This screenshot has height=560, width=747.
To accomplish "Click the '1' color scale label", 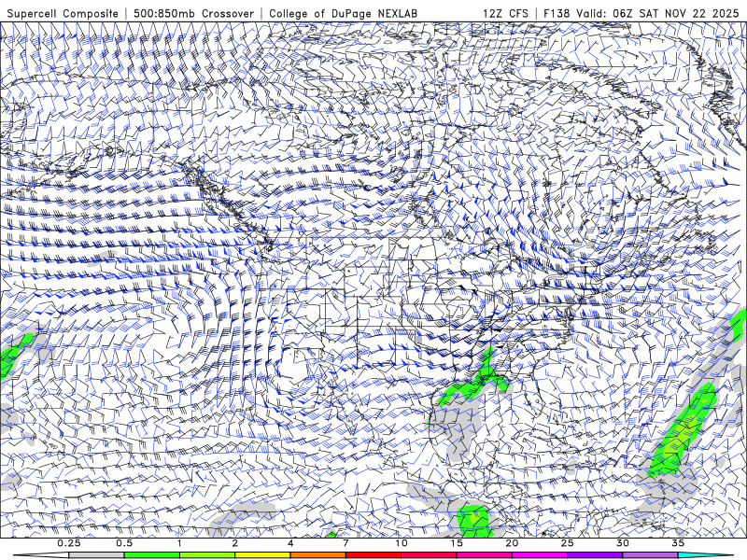I will [179, 543].
